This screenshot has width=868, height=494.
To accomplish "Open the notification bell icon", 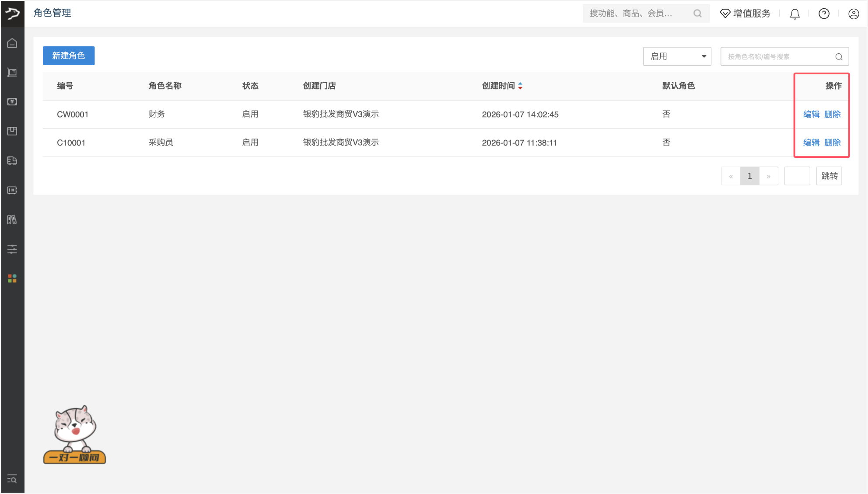I will click(x=794, y=14).
